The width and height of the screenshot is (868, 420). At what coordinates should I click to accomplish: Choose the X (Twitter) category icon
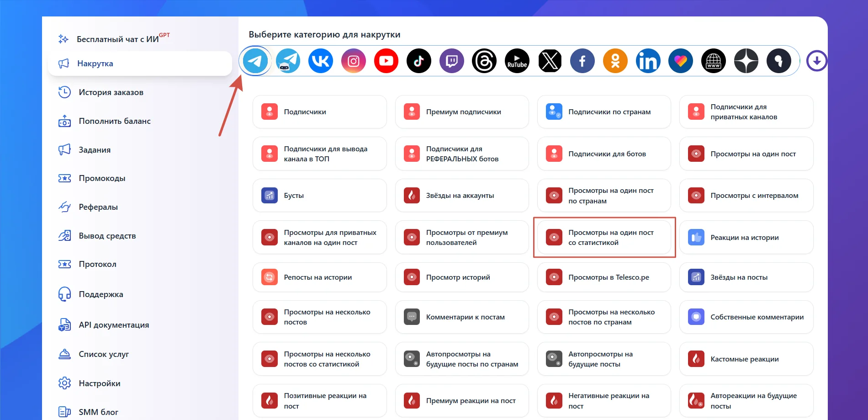click(x=550, y=61)
